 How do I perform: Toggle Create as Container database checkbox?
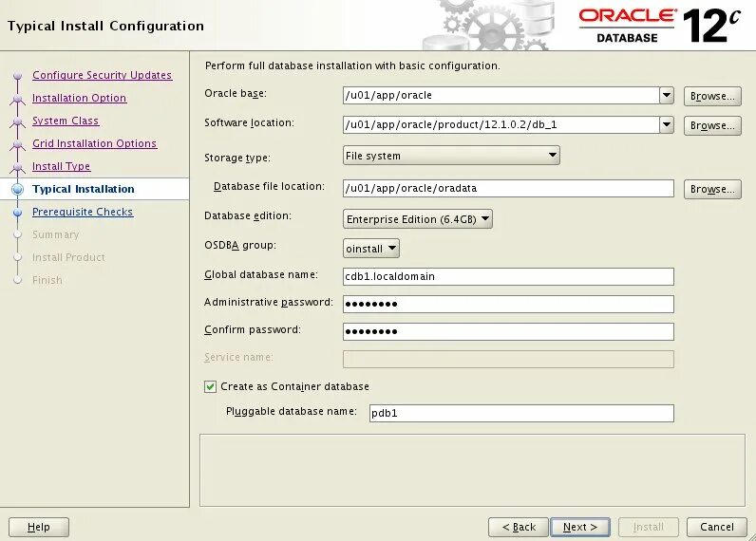(210, 386)
